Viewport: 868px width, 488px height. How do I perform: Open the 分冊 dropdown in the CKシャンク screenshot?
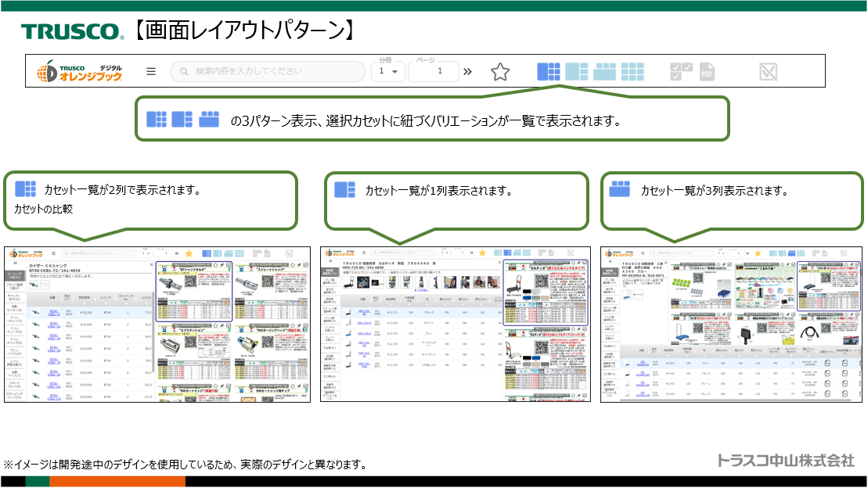pyautogui.click(x=146, y=253)
